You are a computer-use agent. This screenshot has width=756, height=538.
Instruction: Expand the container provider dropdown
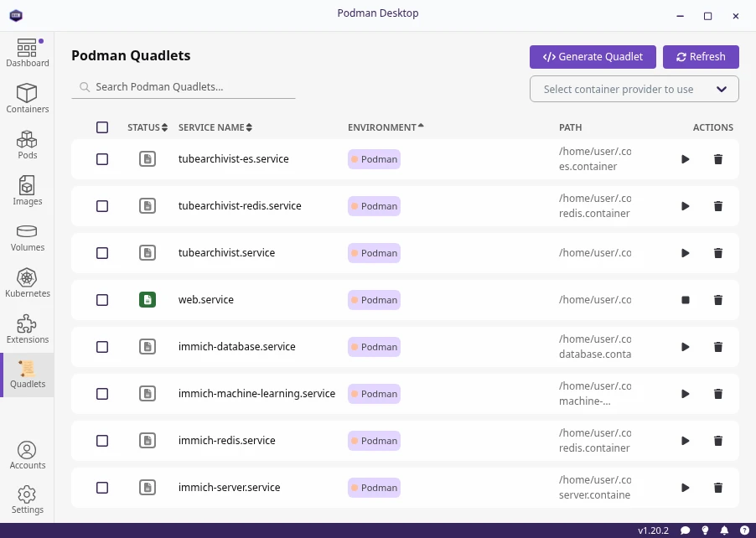[x=634, y=89]
